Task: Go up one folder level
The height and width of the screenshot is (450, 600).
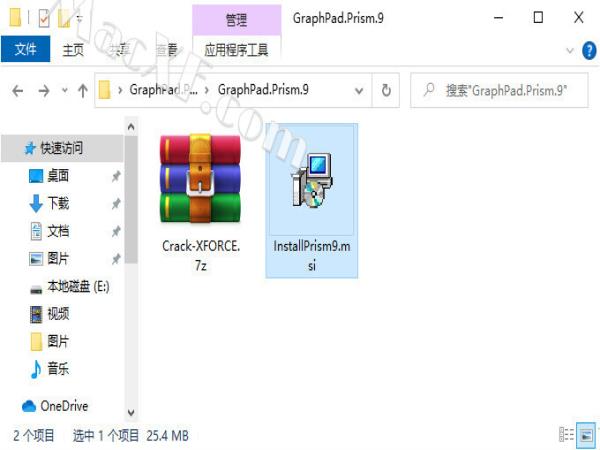Action: (x=82, y=91)
